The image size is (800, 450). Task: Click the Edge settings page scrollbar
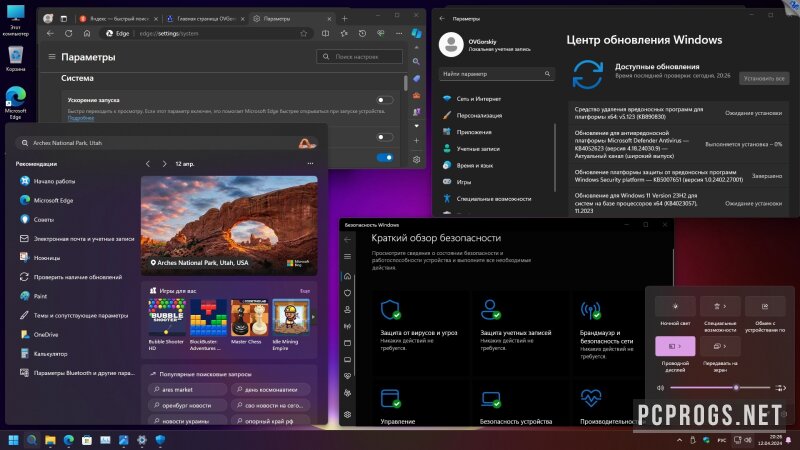406,84
